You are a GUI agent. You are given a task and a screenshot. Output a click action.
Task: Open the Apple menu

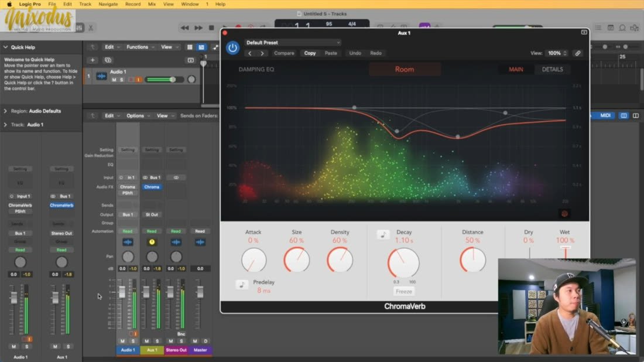click(x=9, y=4)
